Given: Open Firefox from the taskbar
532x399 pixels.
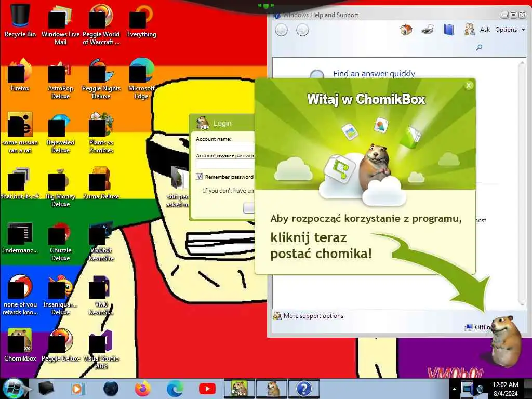Looking at the screenshot, I should 142,389.
